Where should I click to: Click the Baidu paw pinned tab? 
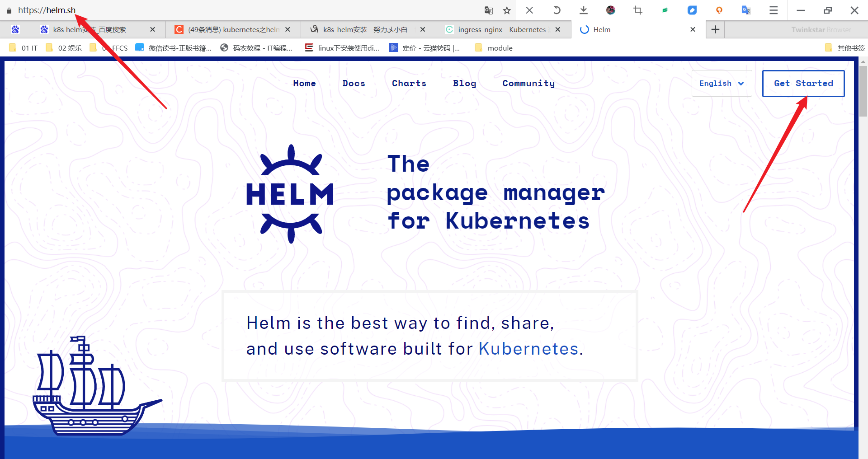(x=15, y=29)
